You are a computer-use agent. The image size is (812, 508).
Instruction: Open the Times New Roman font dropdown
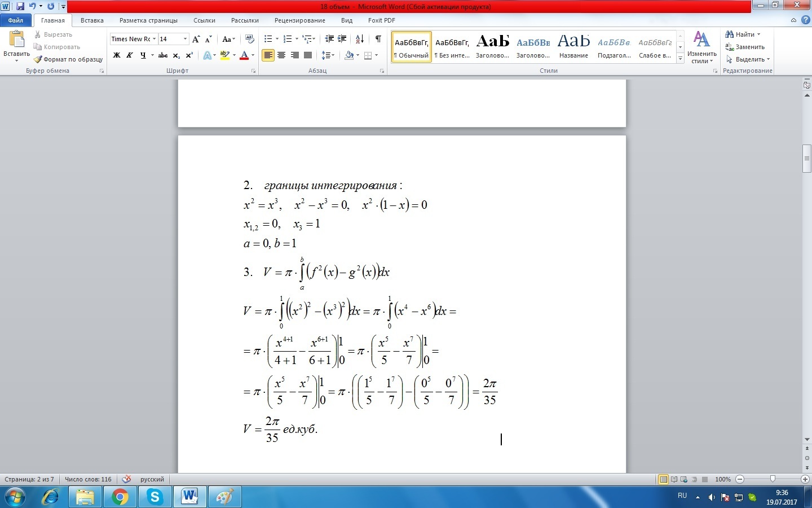[155, 39]
